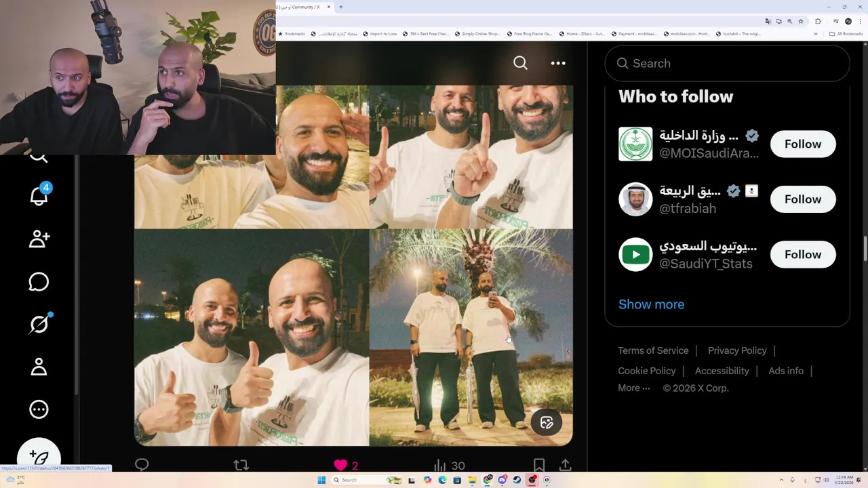This screenshot has height=488, width=868.
Task: Bookmark the post
Action: tap(539, 465)
